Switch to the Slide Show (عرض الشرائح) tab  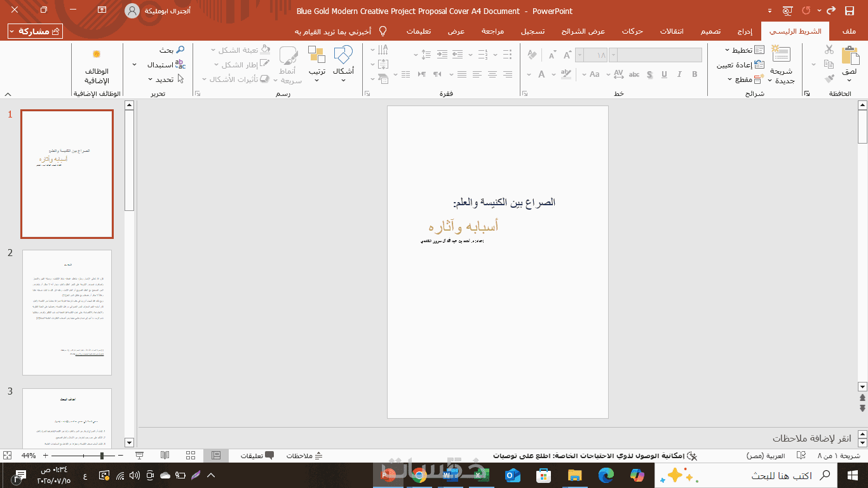pyautogui.click(x=585, y=31)
